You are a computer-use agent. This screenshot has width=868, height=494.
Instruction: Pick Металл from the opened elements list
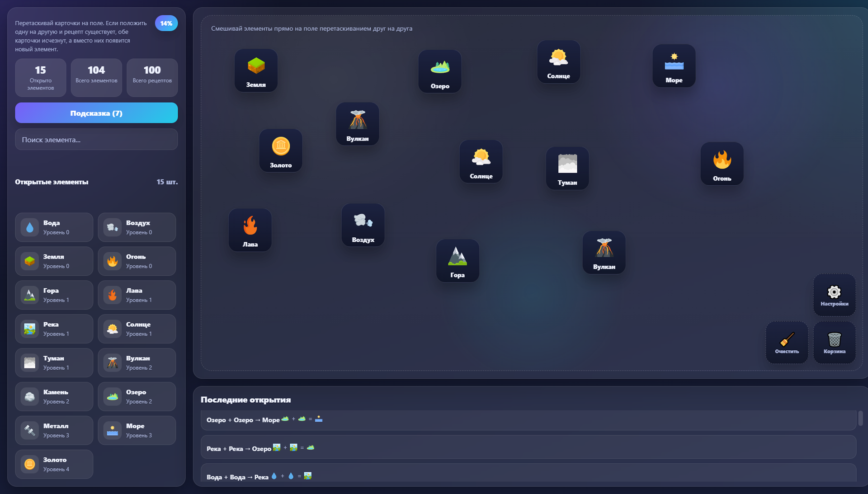54,430
